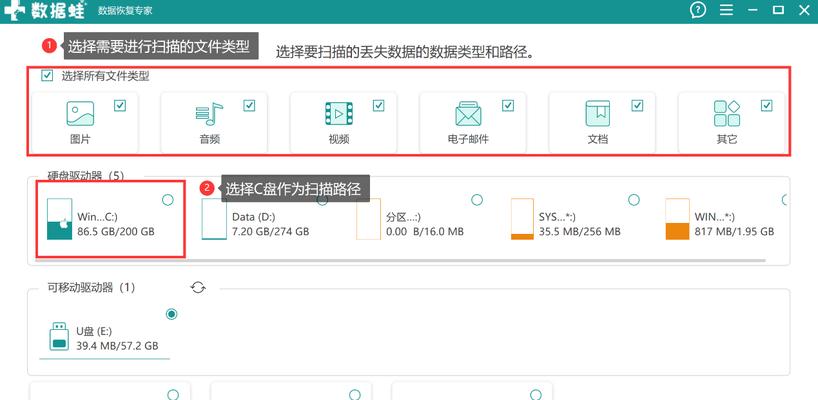Screen dimensions: 818x400
Task: Click the 图片 picture type icon
Action: pyautogui.click(x=80, y=114)
